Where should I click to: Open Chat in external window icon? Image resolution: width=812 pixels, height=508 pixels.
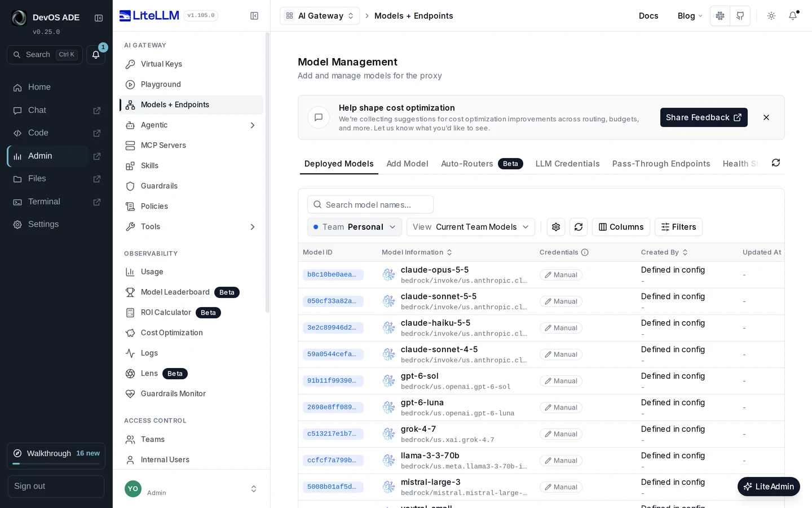(97, 111)
